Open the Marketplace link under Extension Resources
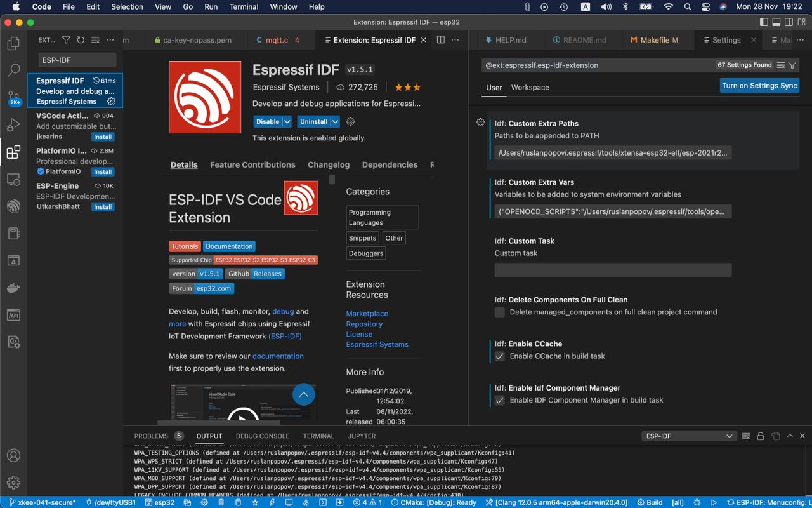This screenshot has width=812, height=508. 367,314
